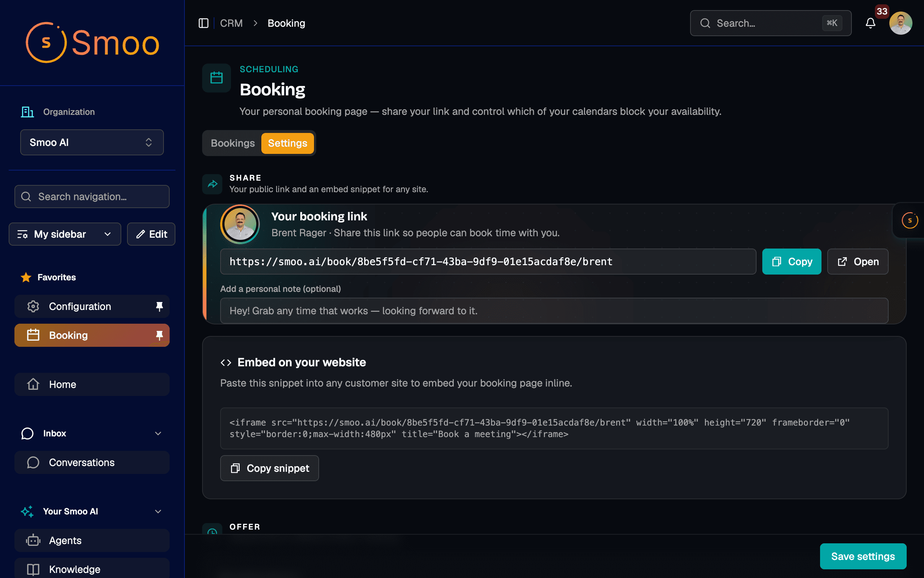This screenshot has width=924, height=578.
Task: Click the My sidebar list-settings icon
Action: pyautogui.click(x=22, y=234)
